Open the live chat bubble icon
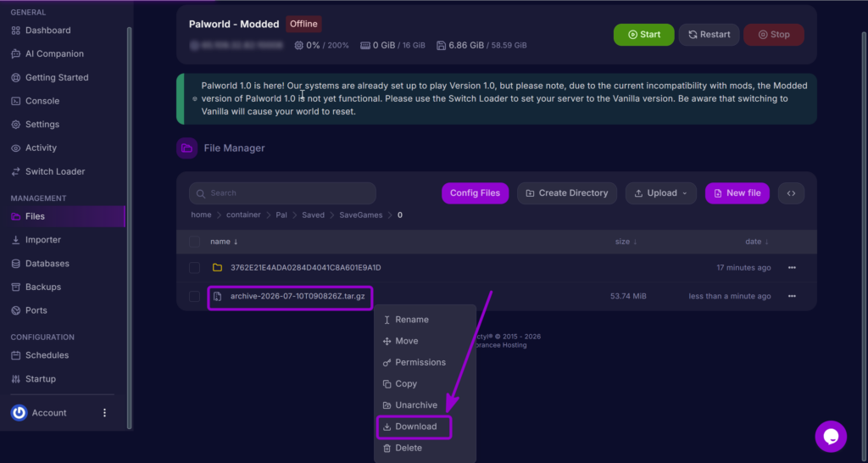 point(831,437)
